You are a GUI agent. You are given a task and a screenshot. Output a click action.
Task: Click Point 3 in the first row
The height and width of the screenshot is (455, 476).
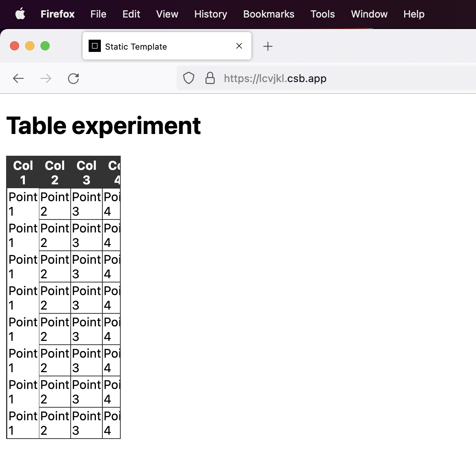point(86,204)
